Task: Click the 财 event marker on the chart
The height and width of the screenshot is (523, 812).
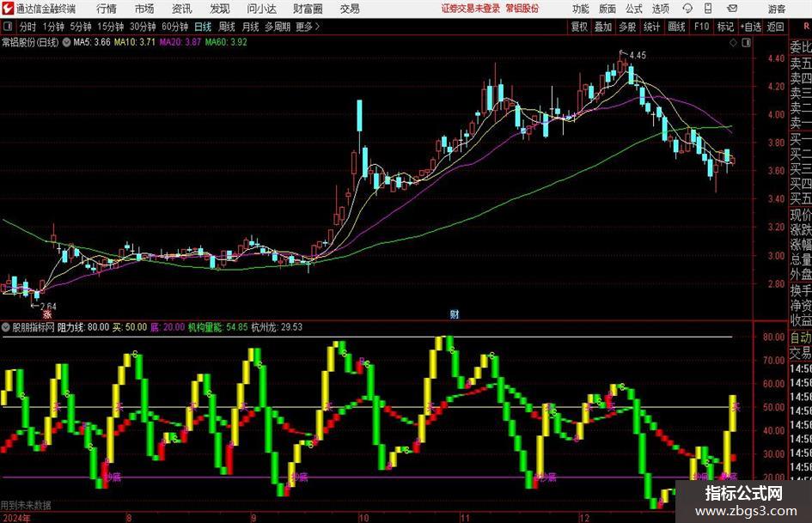Action: coord(455,314)
